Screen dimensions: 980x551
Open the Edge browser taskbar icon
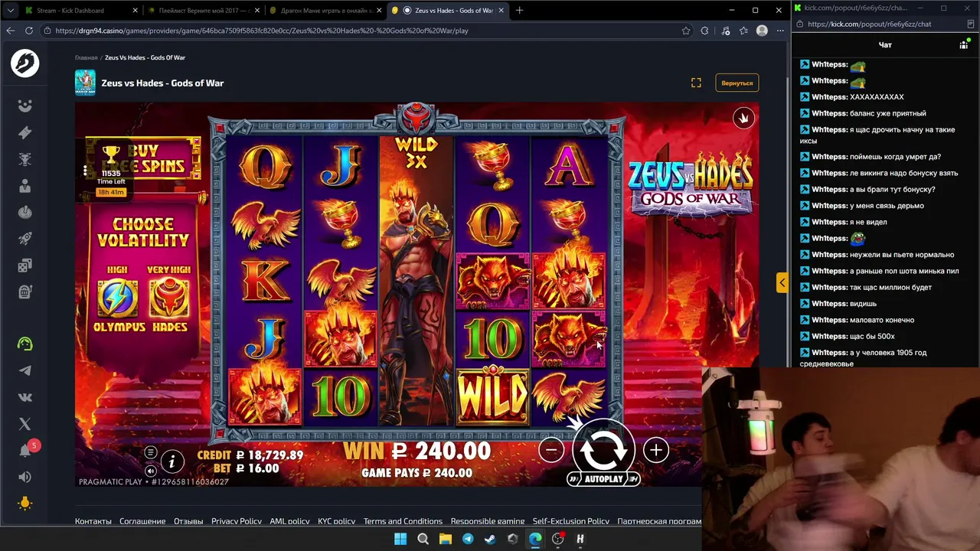pos(535,539)
